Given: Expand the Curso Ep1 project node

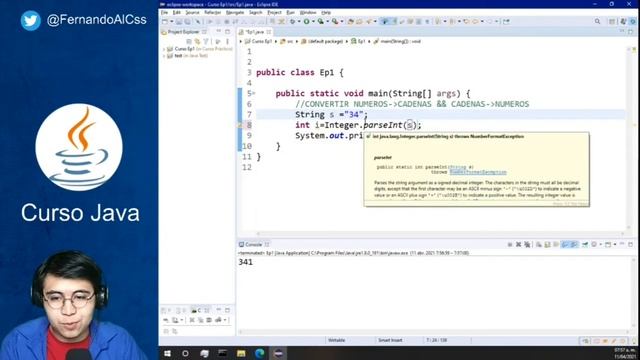Looking at the screenshot, I should point(164,49).
